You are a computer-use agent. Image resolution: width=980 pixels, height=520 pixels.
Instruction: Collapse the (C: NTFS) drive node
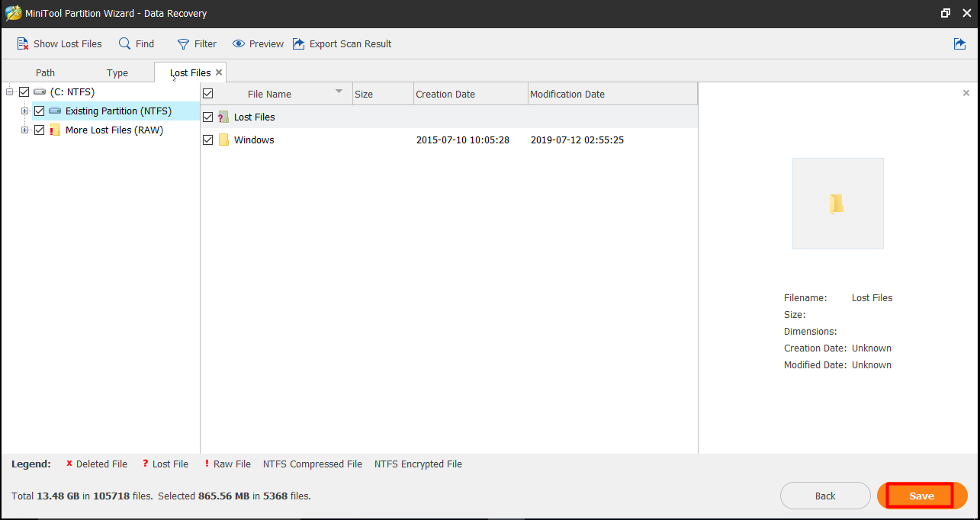point(9,92)
